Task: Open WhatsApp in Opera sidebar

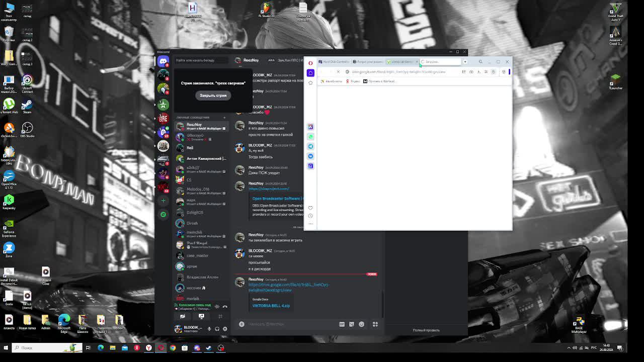Action: pyautogui.click(x=310, y=136)
